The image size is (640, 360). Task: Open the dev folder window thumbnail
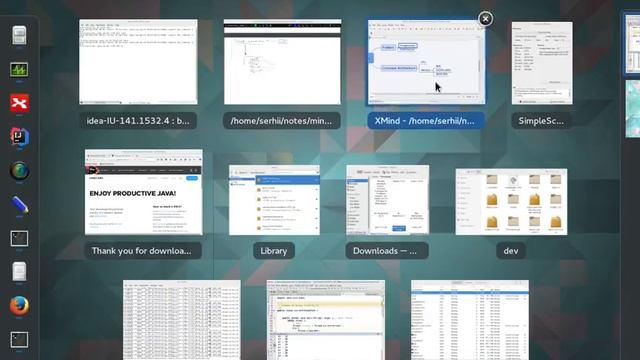point(511,202)
